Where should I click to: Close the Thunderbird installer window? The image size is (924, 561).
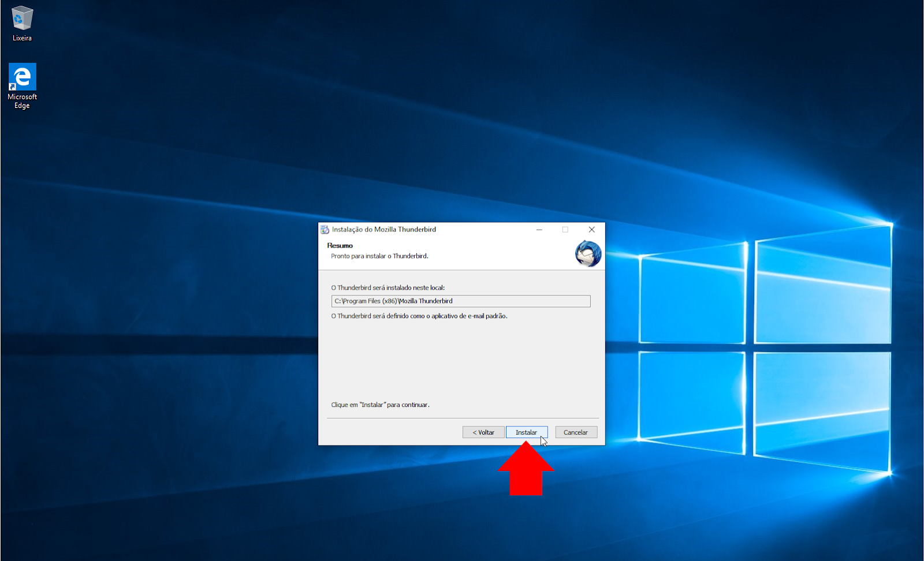pos(591,230)
